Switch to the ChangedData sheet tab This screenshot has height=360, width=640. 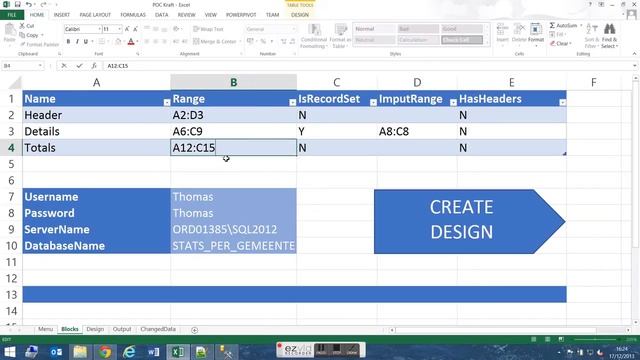pos(158,329)
